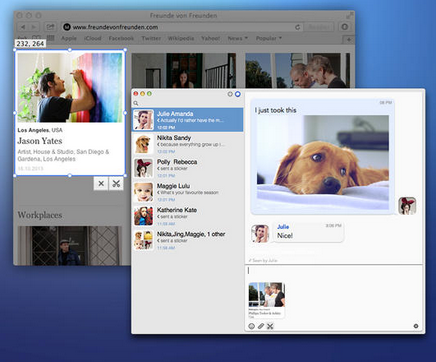Expand the News bookmarks folder in Safari
This screenshot has height=362, width=436.
tap(238, 38)
